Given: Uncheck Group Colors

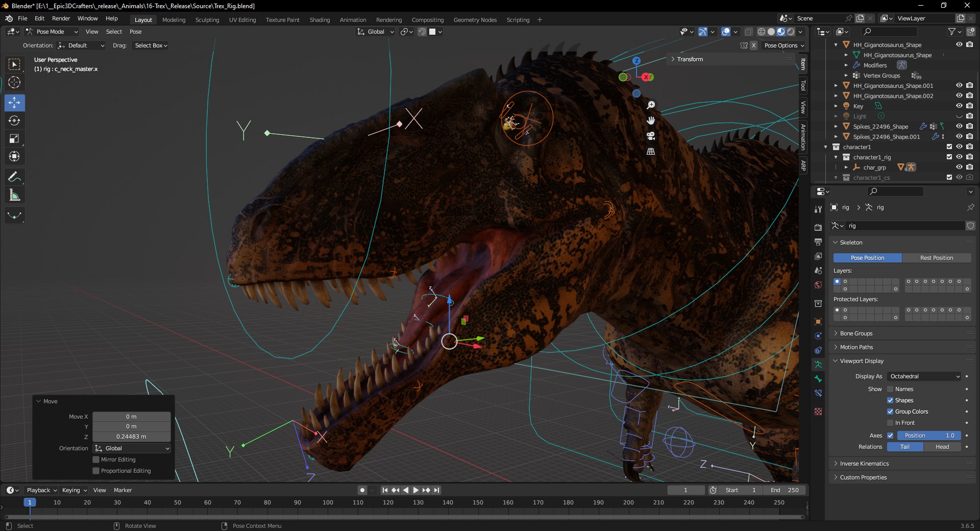Looking at the screenshot, I should pyautogui.click(x=890, y=412).
